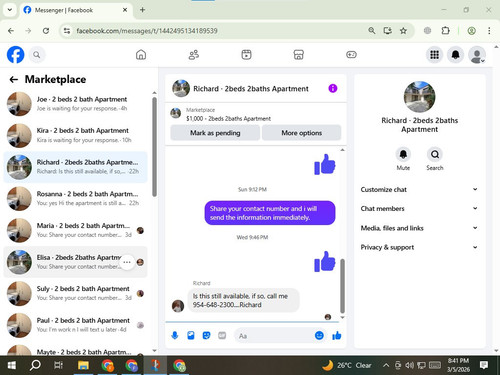Viewport: 500px width, 375px height.
Task: Open Kira - 2 beds 2 bath Apartment chat
Action: coord(75,135)
